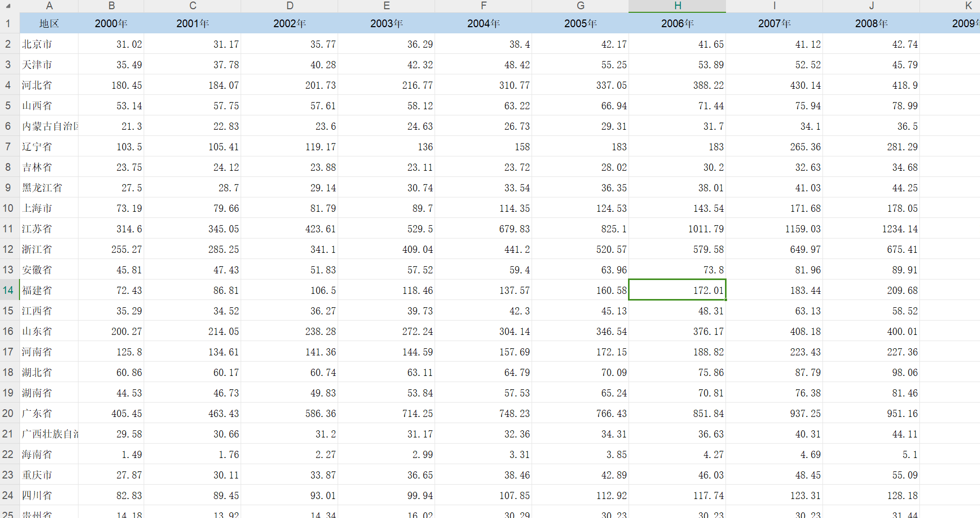Select the 重庆市 region cell
Image resolution: width=980 pixels, height=518 pixels.
(x=49, y=475)
